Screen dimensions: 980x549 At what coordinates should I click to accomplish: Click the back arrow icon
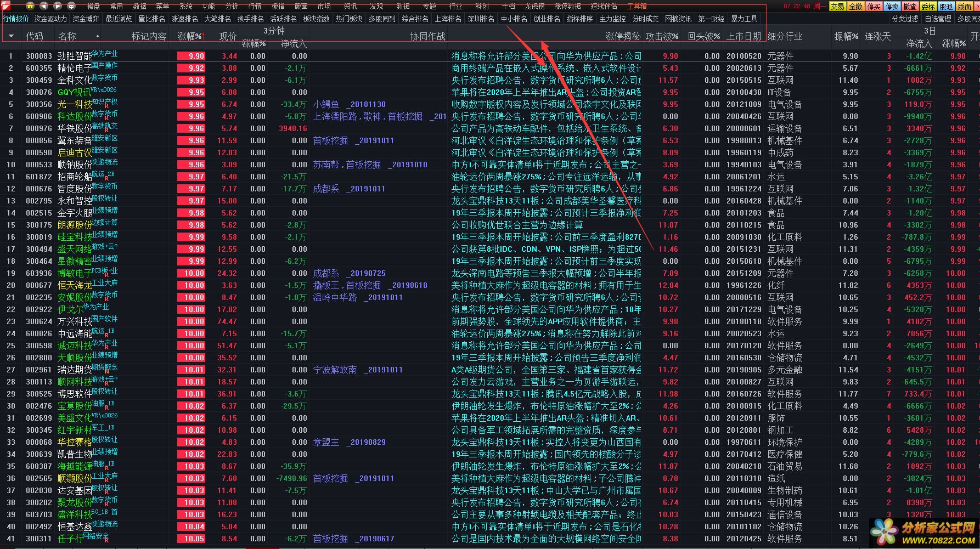tap(44, 6)
